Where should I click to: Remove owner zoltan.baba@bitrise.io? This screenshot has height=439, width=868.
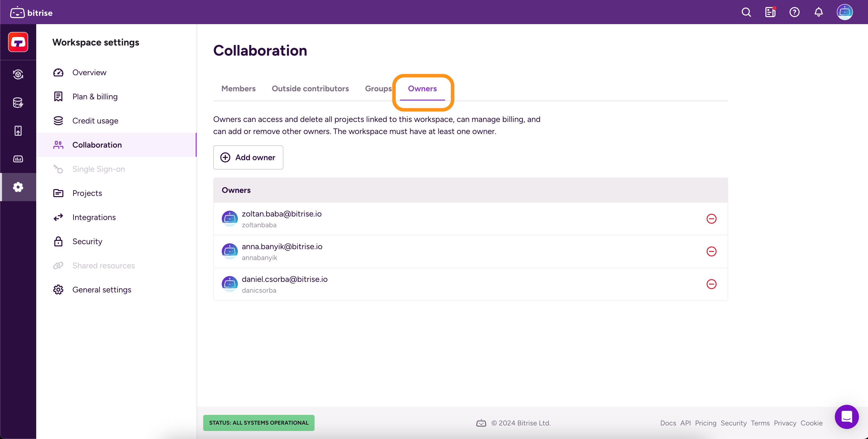[x=711, y=219]
